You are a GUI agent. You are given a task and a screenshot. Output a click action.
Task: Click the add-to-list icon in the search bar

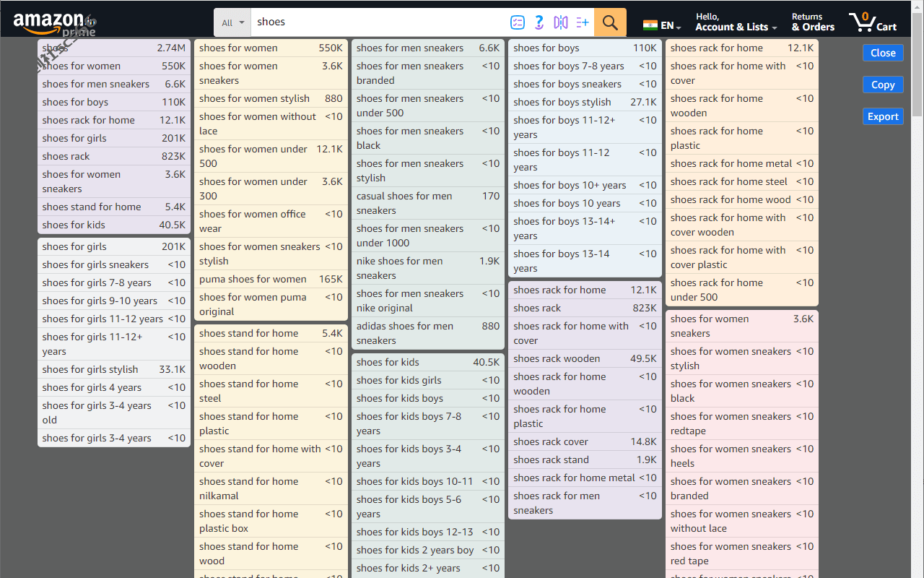pyautogui.click(x=583, y=22)
